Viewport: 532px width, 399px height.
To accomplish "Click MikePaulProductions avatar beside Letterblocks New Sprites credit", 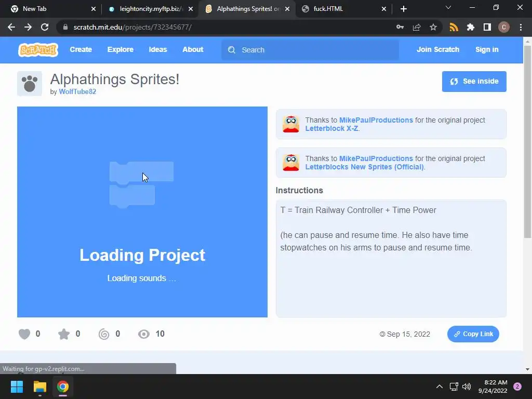I will coord(291,163).
